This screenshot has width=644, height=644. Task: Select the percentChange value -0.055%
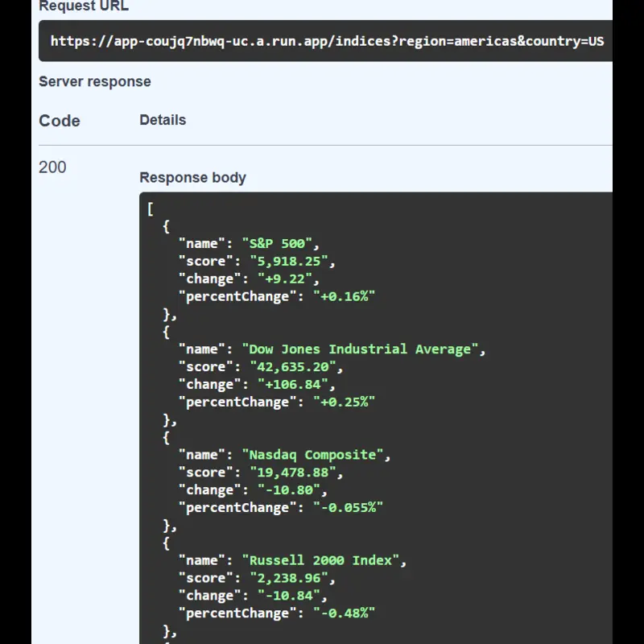click(353, 507)
